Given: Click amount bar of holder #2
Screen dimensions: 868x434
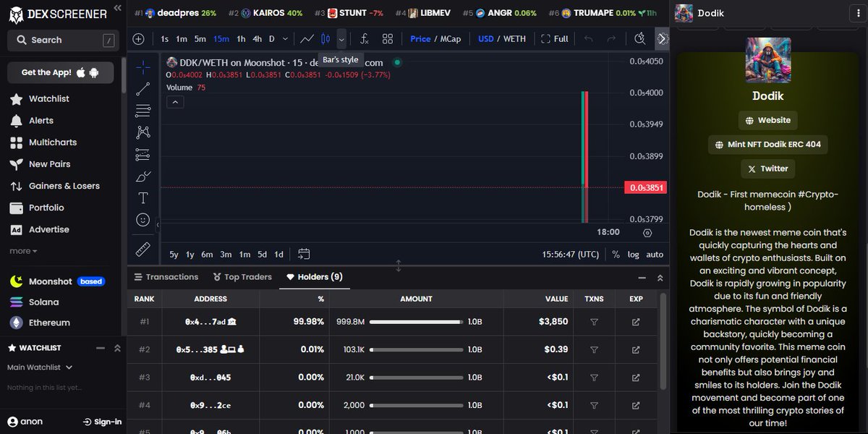Looking at the screenshot, I should [x=417, y=349].
